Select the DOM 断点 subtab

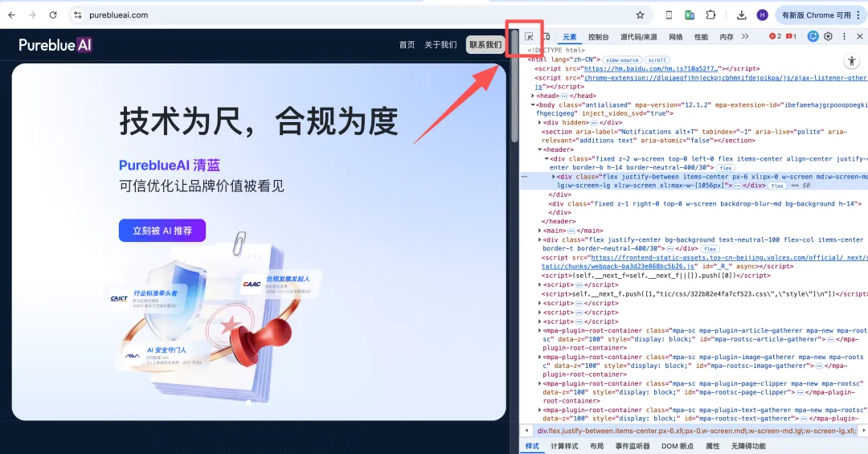(678, 446)
